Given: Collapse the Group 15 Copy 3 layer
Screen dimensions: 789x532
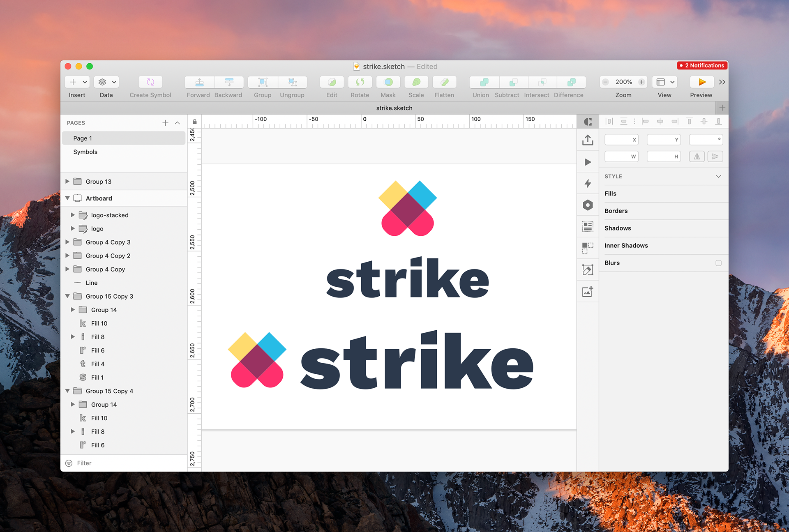Looking at the screenshot, I should tap(67, 296).
